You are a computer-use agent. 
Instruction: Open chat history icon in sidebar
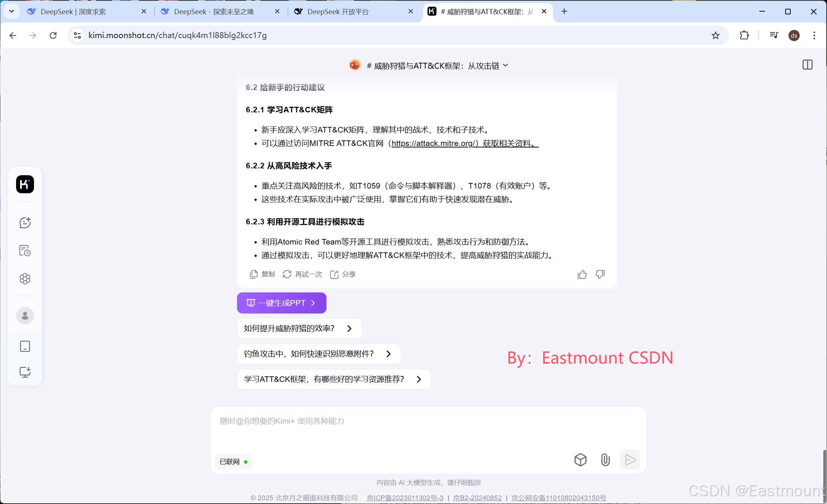[x=25, y=251]
